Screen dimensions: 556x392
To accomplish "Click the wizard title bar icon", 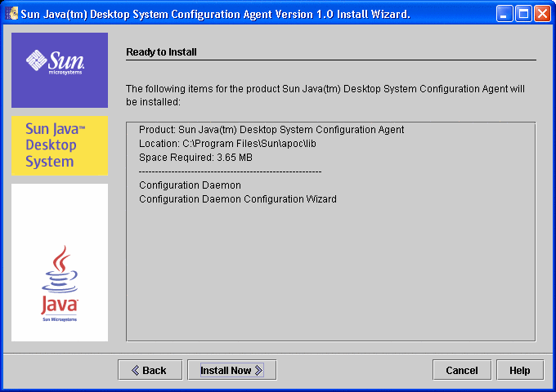I will coord(12,14).
